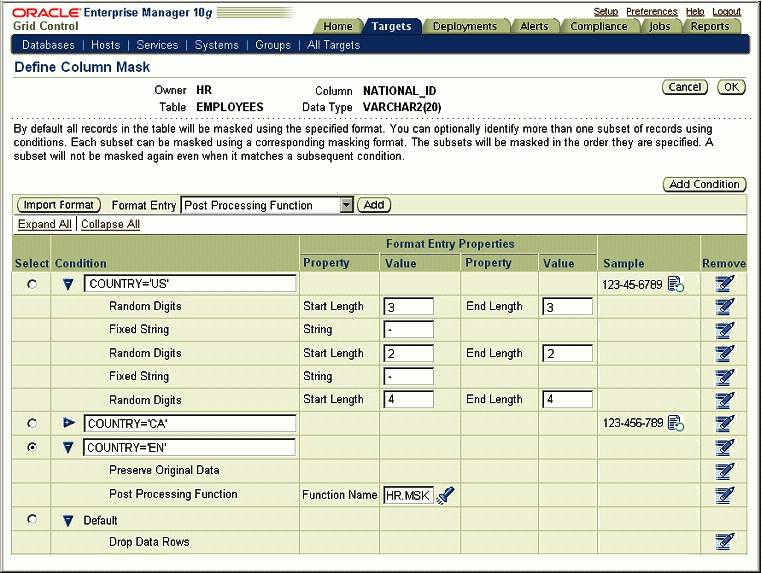
Task: Edit the first Fixed String value field below Start Length 3
Action: (x=408, y=330)
